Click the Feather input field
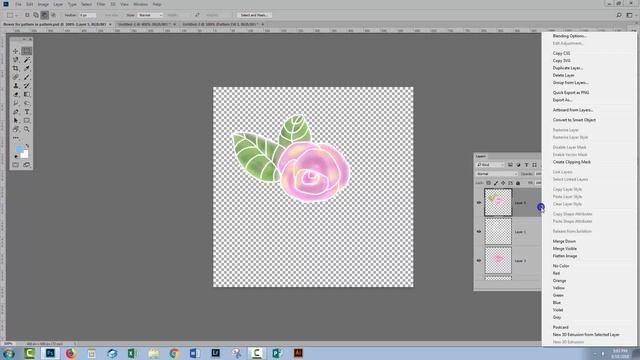This screenshot has width=640, height=360. click(87, 15)
